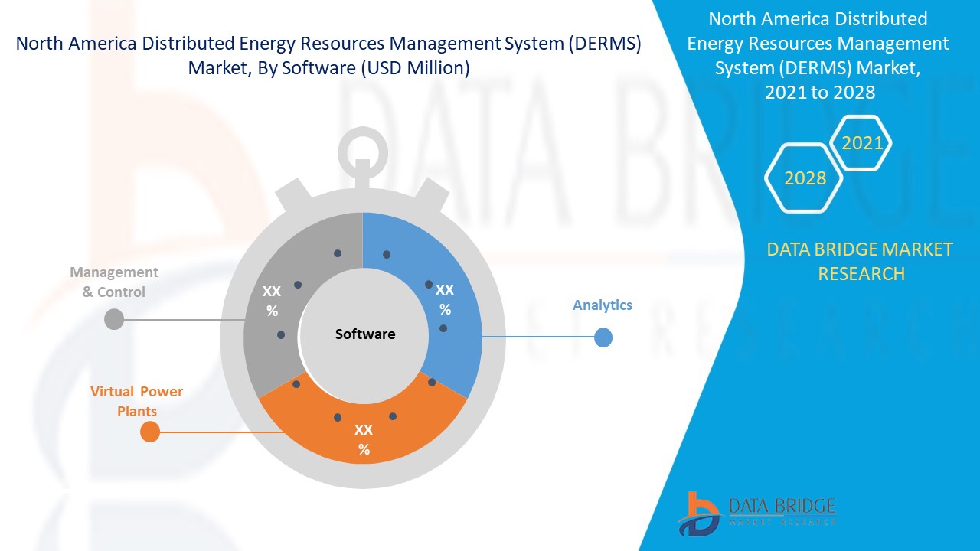Select the 2021 hexagon badge
This screenshot has width=980, height=551.
pyautogui.click(x=862, y=142)
